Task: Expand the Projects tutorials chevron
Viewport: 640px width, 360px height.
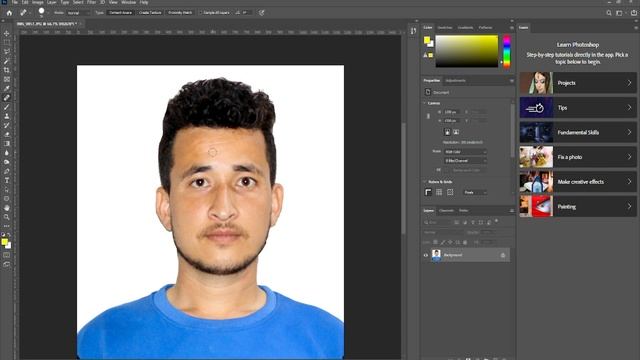Action: click(629, 83)
